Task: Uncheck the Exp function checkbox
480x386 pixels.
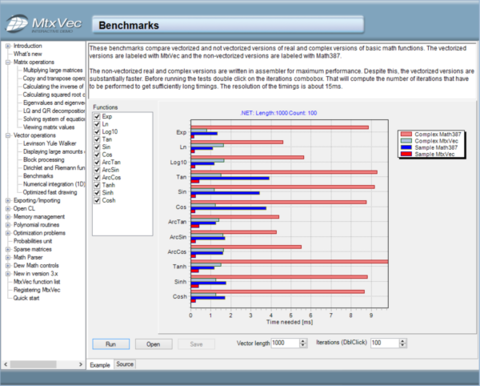Action: (x=97, y=116)
